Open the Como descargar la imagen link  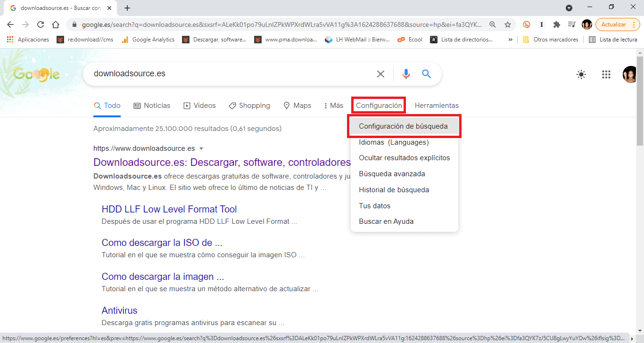pos(163,277)
